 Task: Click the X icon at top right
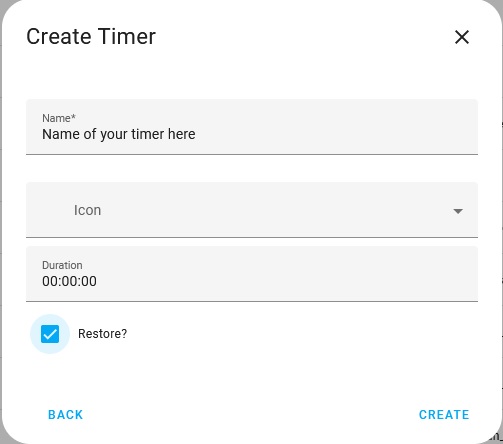click(462, 37)
